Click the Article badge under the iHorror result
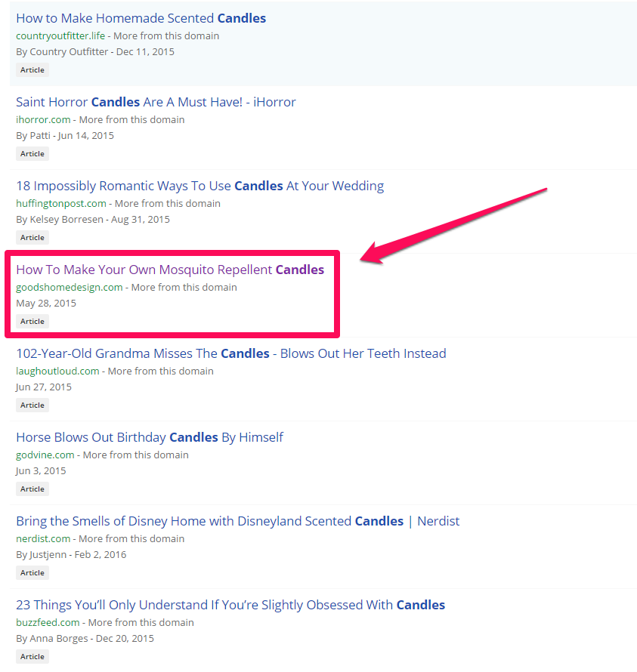 point(32,153)
